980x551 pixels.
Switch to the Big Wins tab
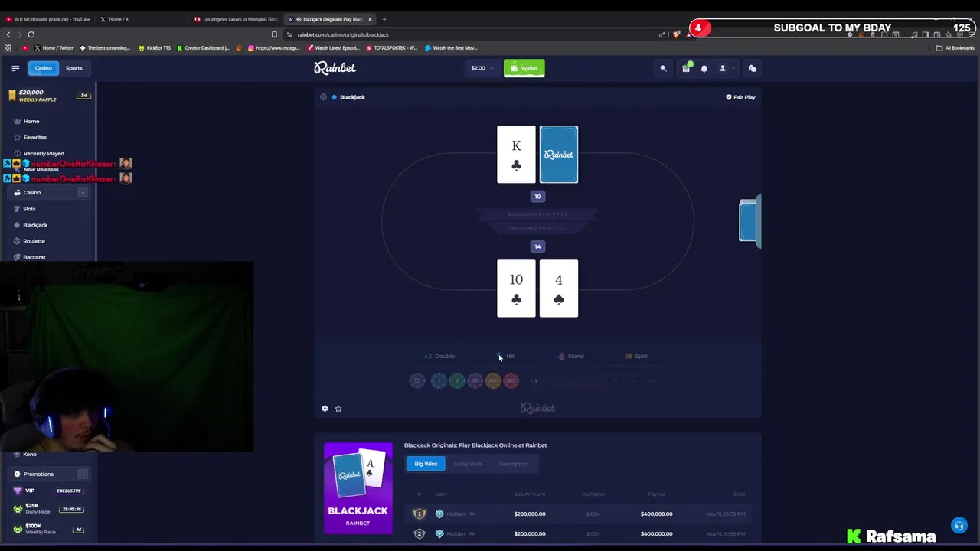(426, 464)
